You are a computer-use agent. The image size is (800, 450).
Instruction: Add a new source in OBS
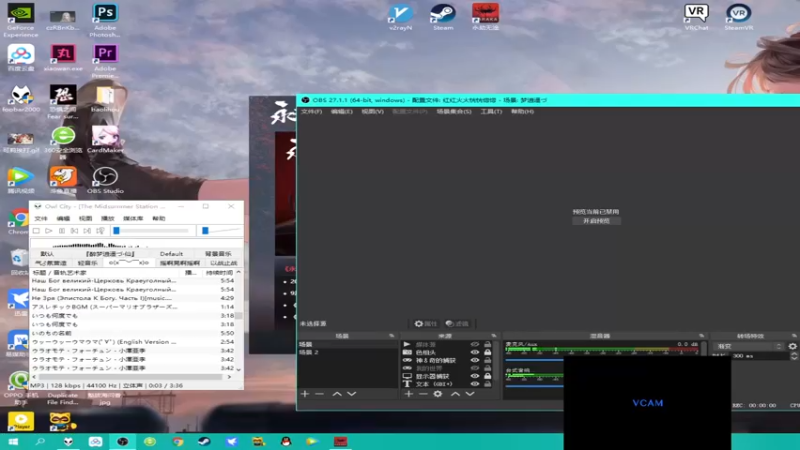(408, 394)
